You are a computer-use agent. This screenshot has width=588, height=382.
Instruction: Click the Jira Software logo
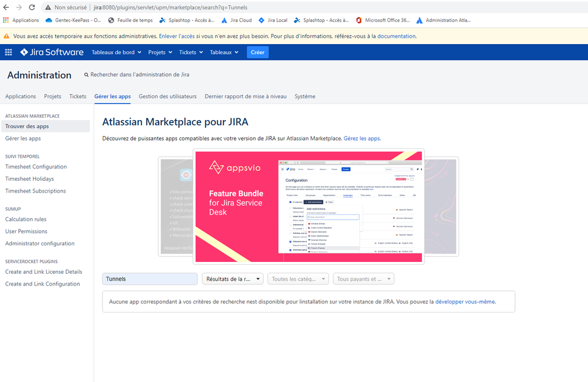click(x=52, y=52)
